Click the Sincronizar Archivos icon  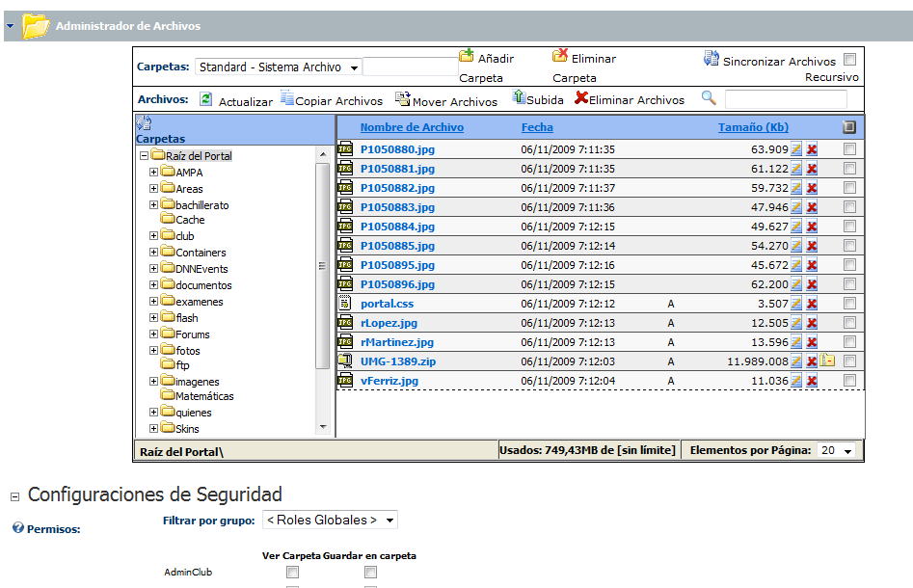(x=711, y=58)
